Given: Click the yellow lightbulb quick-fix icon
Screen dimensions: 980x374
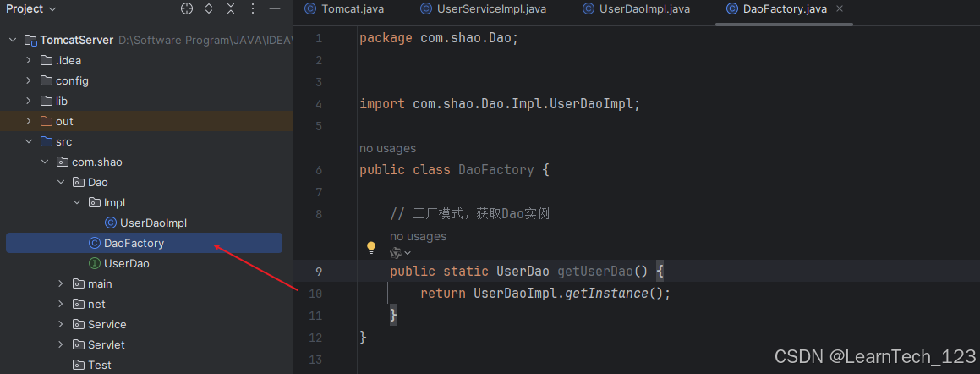Looking at the screenshot, I should coord(371,248).
